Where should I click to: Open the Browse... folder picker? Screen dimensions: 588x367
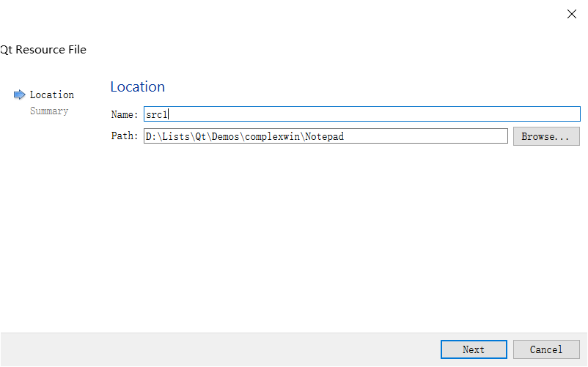546,136
